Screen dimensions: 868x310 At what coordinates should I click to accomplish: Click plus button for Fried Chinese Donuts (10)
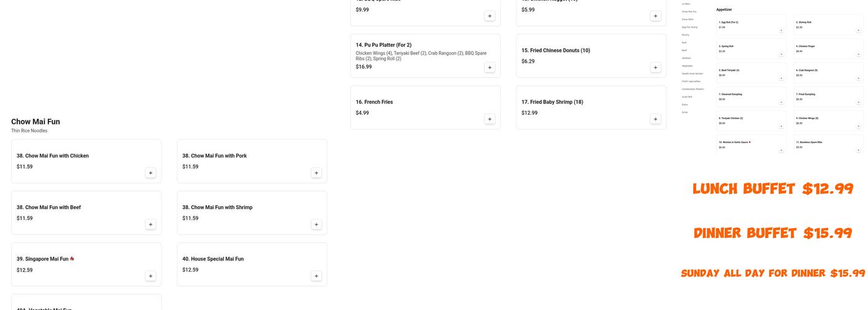click(655, 68)
